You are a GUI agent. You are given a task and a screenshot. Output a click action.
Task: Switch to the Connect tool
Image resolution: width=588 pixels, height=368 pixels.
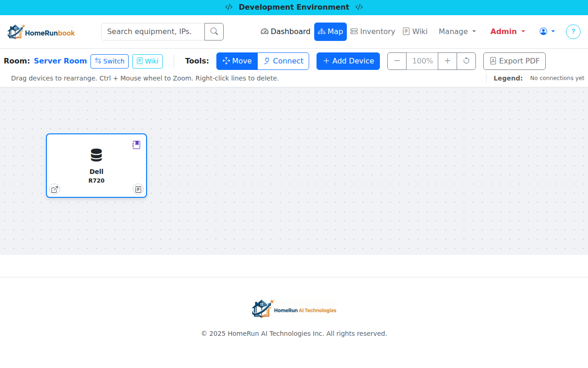click(x=283, y=61)
